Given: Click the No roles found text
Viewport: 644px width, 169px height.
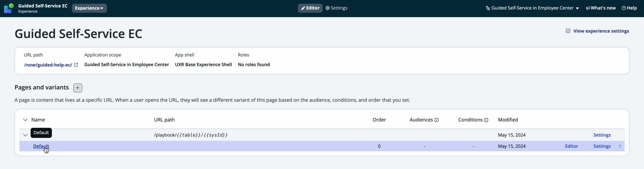Looking at the screenshot, I should click(x=254, y=65).
